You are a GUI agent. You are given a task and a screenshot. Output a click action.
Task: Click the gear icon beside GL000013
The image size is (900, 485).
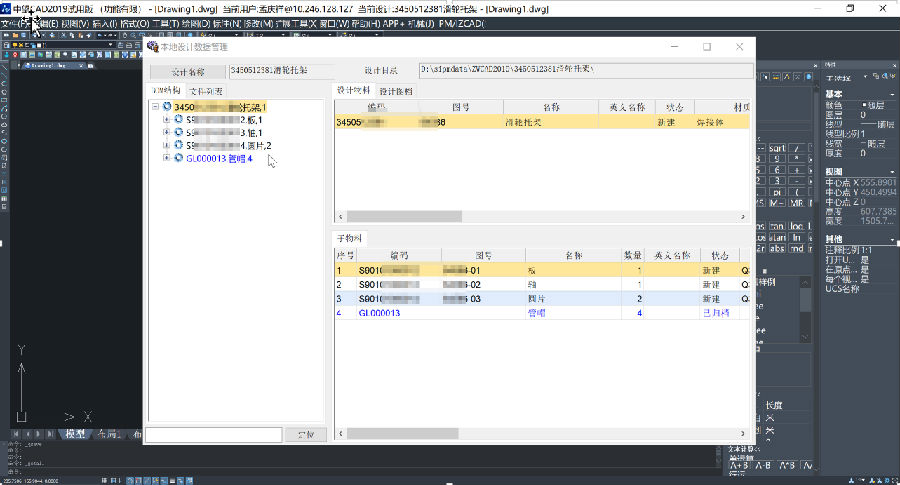pos(178,158)
